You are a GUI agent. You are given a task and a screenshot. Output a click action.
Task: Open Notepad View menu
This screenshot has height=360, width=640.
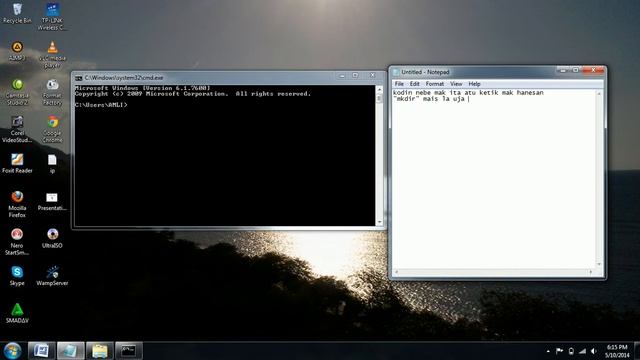[x=456, y=84]
